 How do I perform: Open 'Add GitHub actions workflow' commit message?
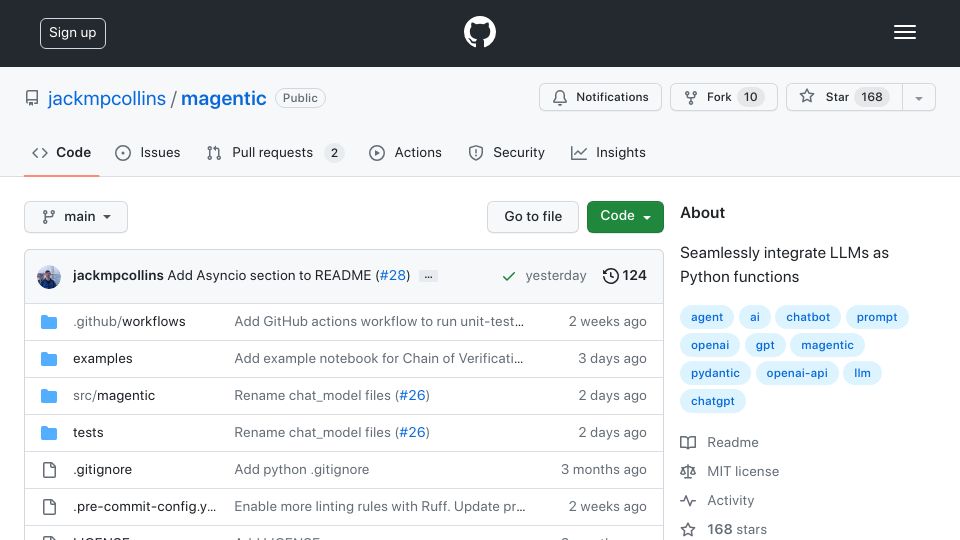coord(379,321)
